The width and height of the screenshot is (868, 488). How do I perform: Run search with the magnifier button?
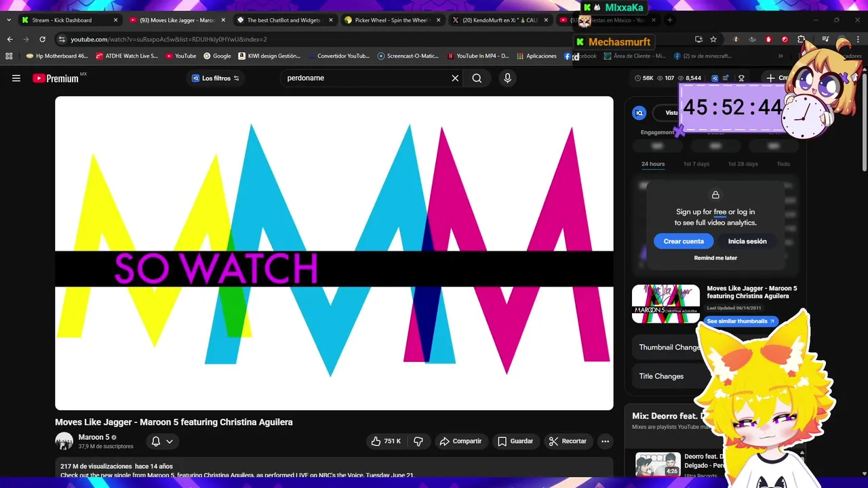(477, 78)
